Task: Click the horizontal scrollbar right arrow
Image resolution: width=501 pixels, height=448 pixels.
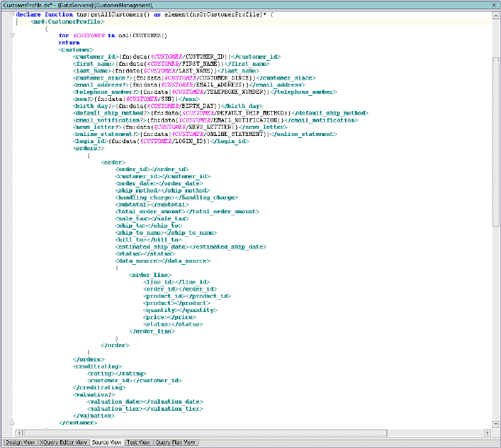Action: point(487,433)
